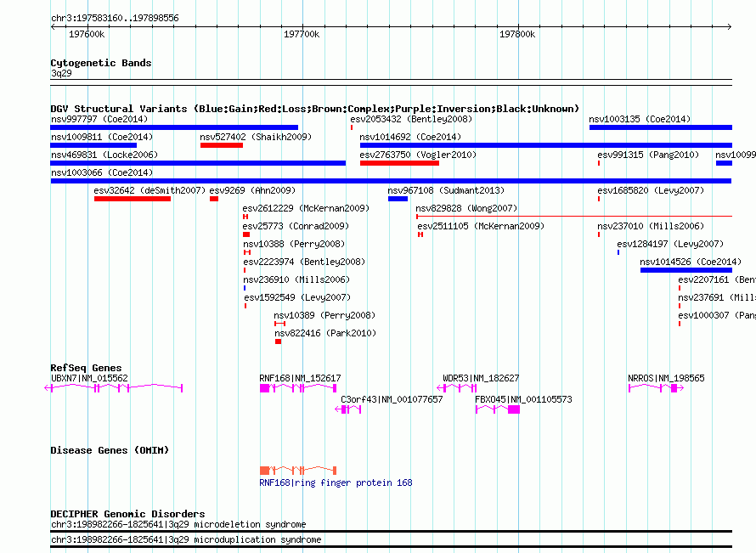Click the UBXN7|NM_015562 gene label

tap(89, 379)
